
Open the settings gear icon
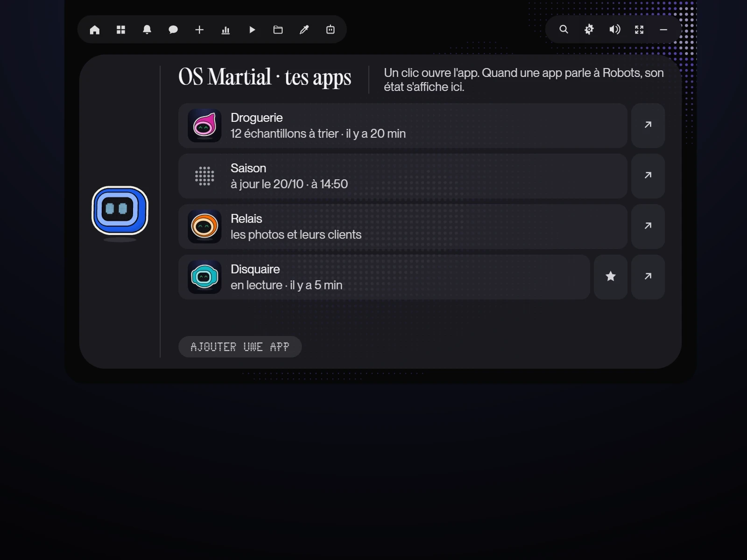point(589,30)
